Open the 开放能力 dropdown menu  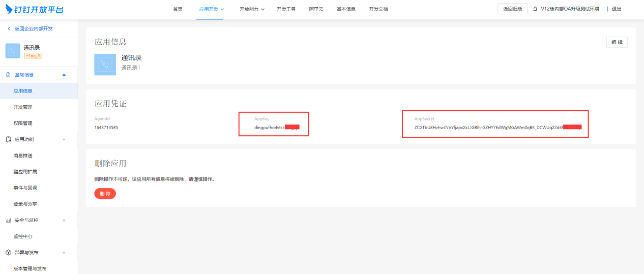click(x=252, y=9)
